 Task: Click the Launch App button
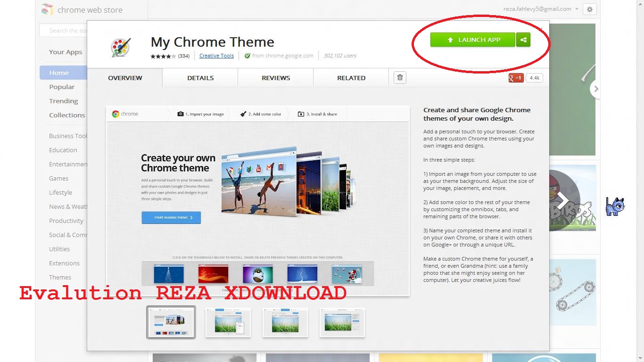[473, 40]
